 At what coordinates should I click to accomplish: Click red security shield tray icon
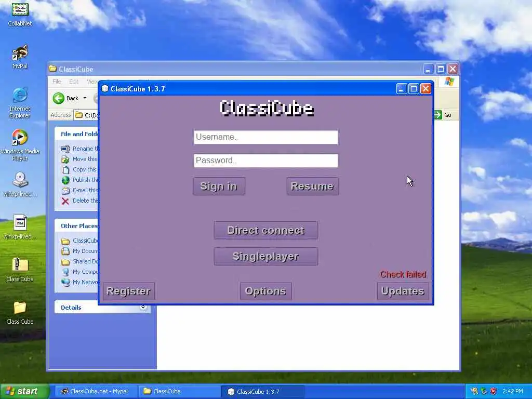click(494, 392)
